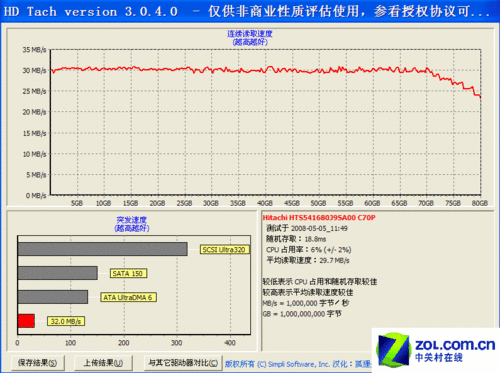The width and height of the screenshot is (500, 373).
Task: Click the 突发速度 chart title
Action: click(x=132, y=220)
